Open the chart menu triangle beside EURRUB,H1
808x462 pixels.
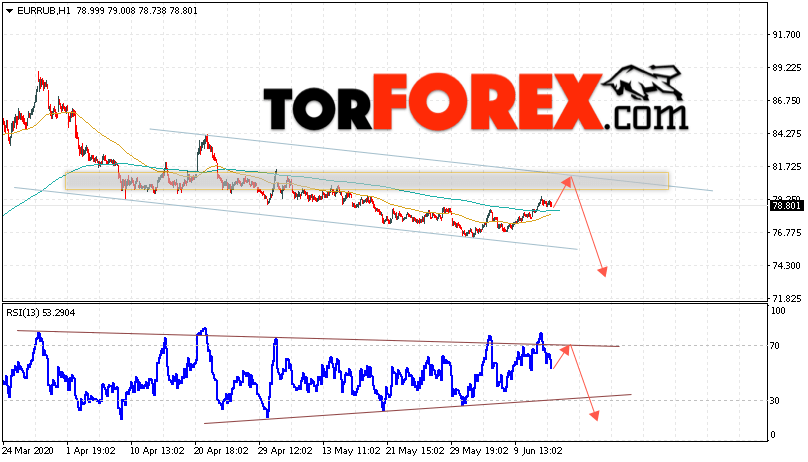(9, 11)
